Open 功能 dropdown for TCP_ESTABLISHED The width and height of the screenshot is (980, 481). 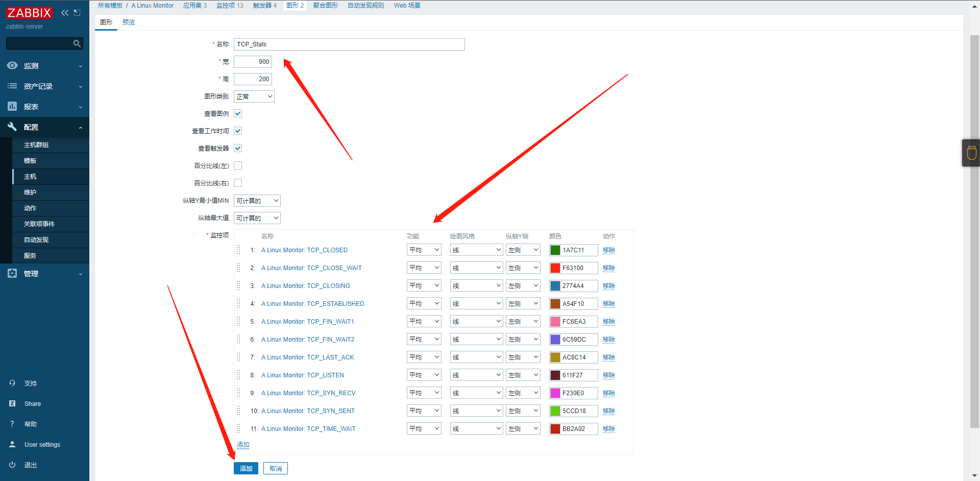click(x=424, y=303)
